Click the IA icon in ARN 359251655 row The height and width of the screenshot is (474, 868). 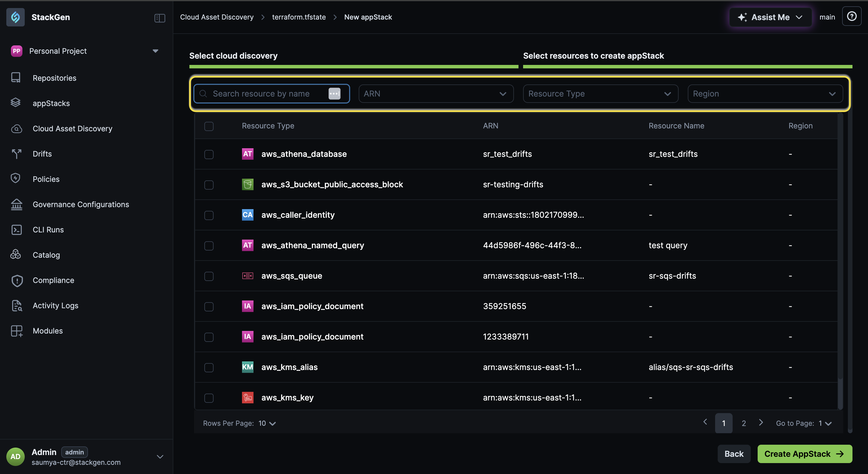coord(248,306)
